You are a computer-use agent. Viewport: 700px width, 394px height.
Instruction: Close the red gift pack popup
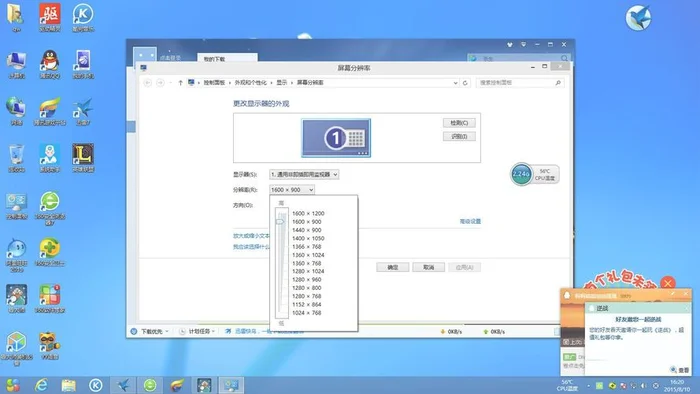click(668, 283)
